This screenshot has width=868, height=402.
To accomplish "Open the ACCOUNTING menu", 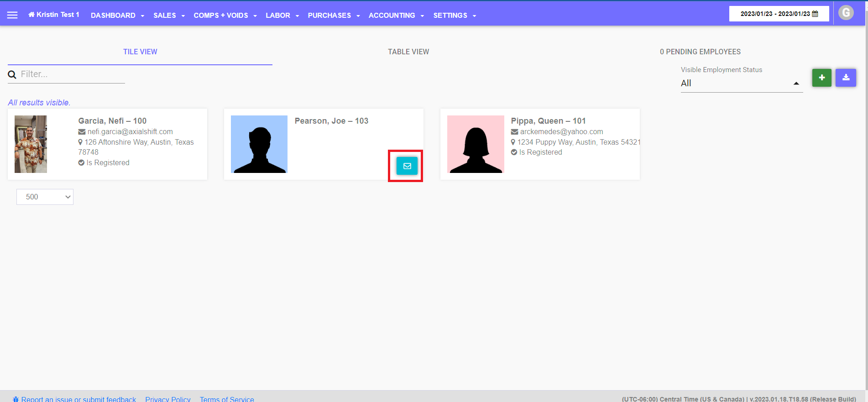I will [x=396, y=16].
